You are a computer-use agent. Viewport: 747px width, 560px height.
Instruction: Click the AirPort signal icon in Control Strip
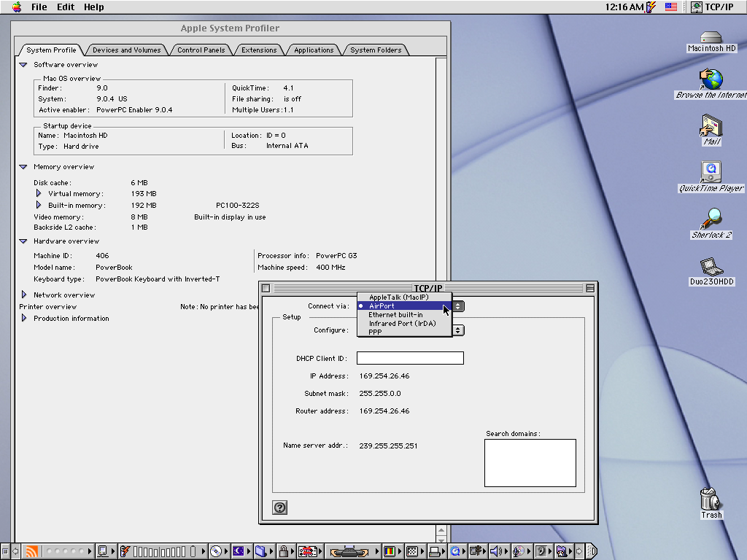(32, 551)
